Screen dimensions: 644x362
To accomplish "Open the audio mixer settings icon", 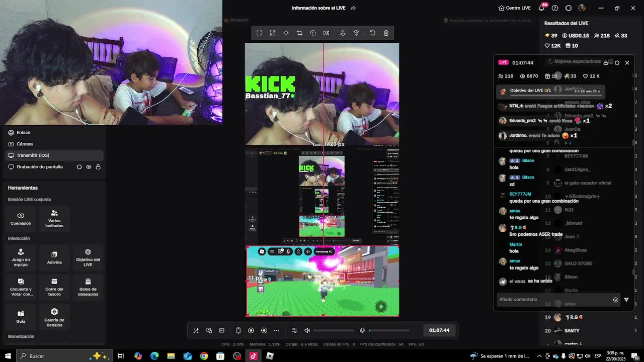I will (294, 330).
